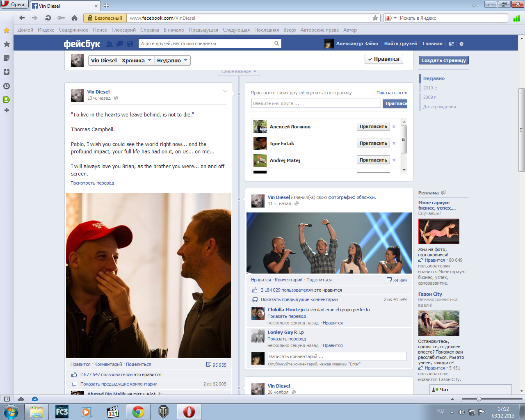Screen dimensions: 525x420
Task: Open Главная in Facebook header
Action: coord(433,43)
